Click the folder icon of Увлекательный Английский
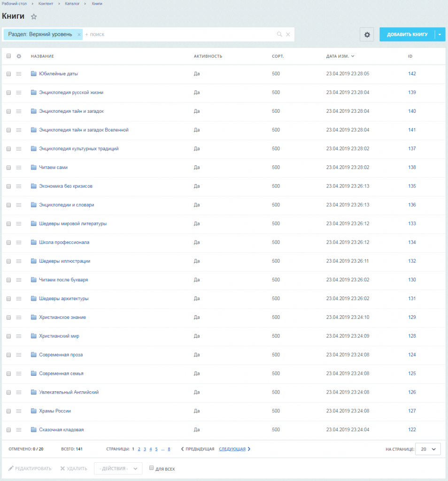Viewport: 448px width, 481px height. click(34, 392)
